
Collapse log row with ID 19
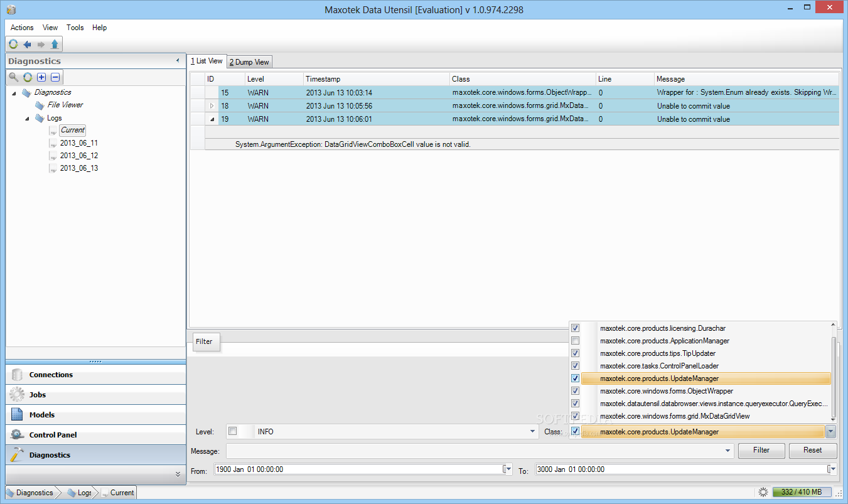(212, 119)
